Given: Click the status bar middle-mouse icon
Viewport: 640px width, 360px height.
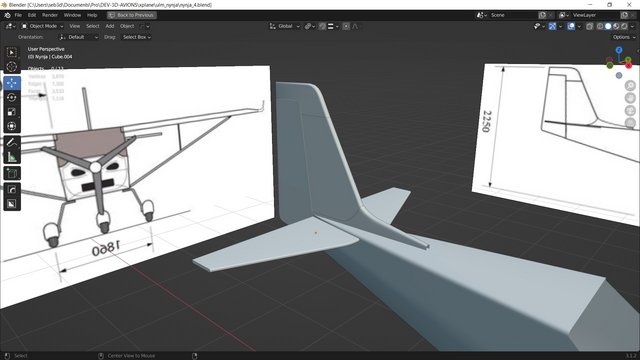Looking at the screenshot, I should 101,356.
